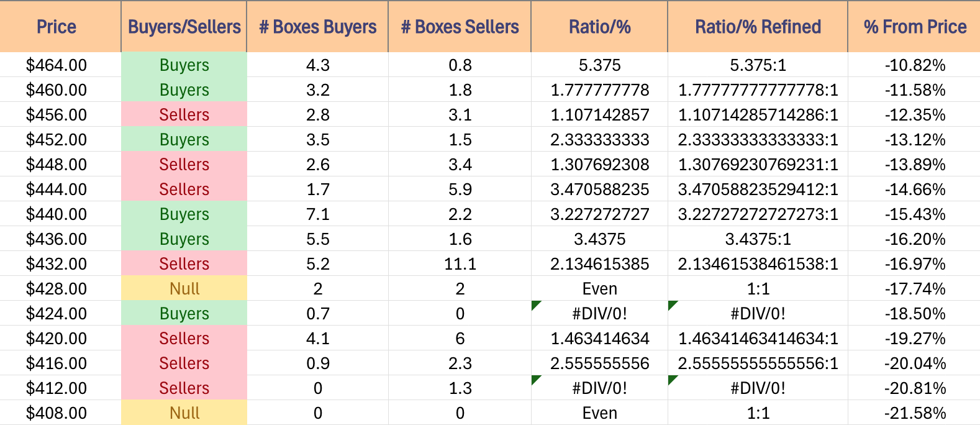Image resolution: width=980 pixels, height=425 pixels.
Task: Click the error triangle on $412.00 Ratio/% cell
Action: point(536,380)
